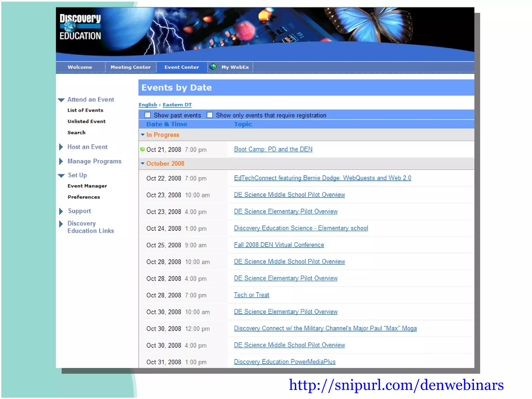532x399 pixels.
Task: Collapse the In Progress group triangle
Action: pyautogui.click(x=143, y=135)
